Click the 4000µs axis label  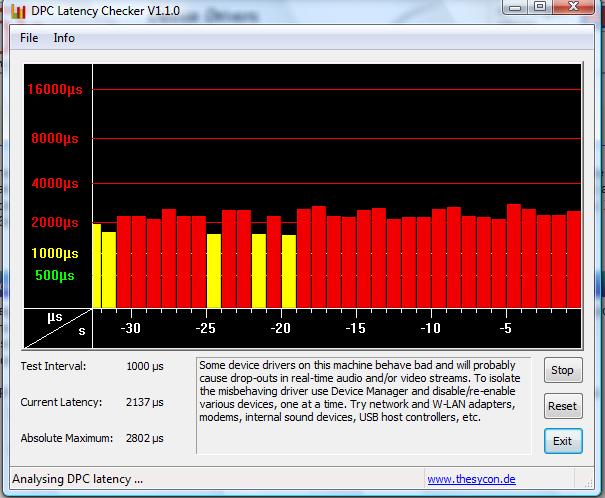click(55, 183)
